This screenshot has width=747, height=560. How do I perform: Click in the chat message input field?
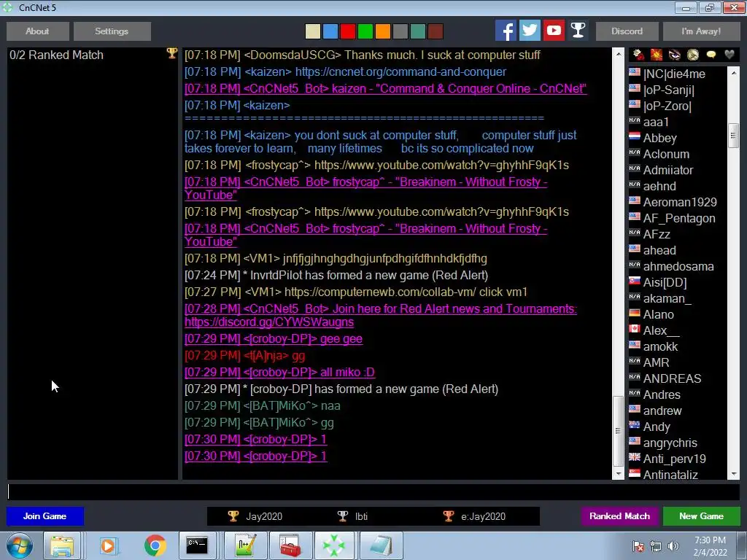point(373,492)
